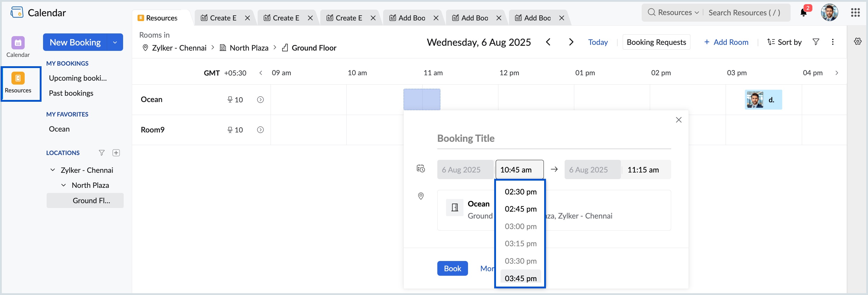Go to next day arrow
The width and height of the screenshot is (868, 295).
(x=571, y=42)
